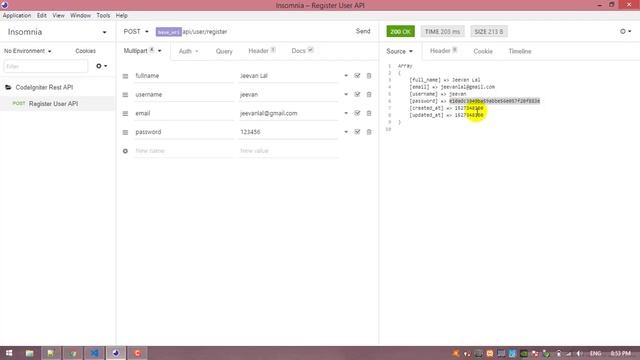Delete the fullname field row
This screenshot has height=360, width=640.
pos(369,76)
